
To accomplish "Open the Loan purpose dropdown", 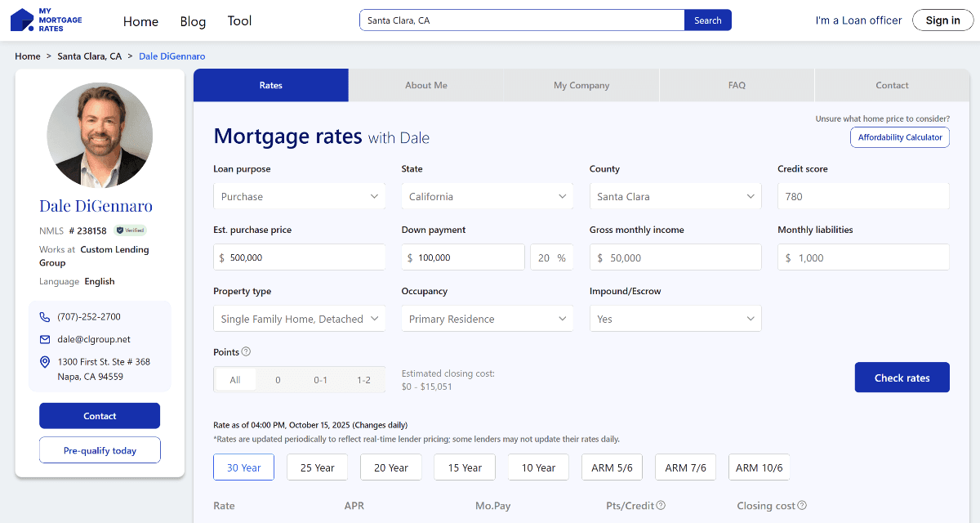I will 299,196.
